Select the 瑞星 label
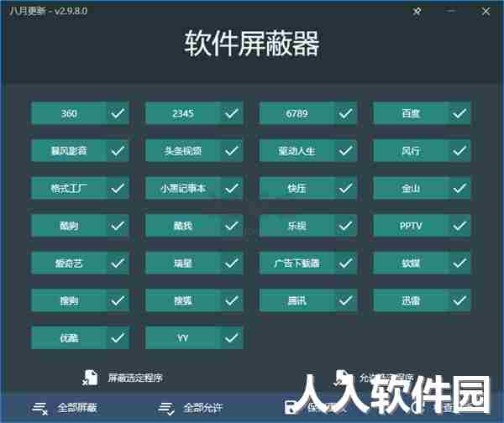504x423 pixels. (182, 264)
